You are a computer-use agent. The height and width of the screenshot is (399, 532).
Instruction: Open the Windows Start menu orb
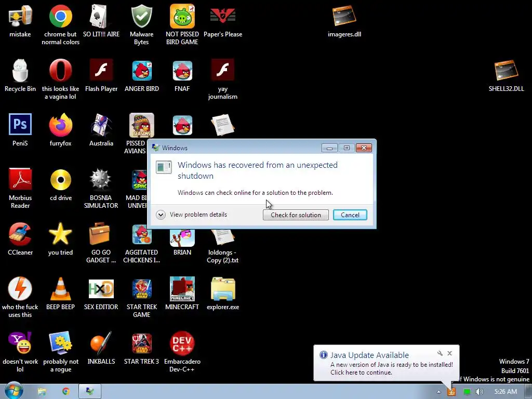click(14, 391)
